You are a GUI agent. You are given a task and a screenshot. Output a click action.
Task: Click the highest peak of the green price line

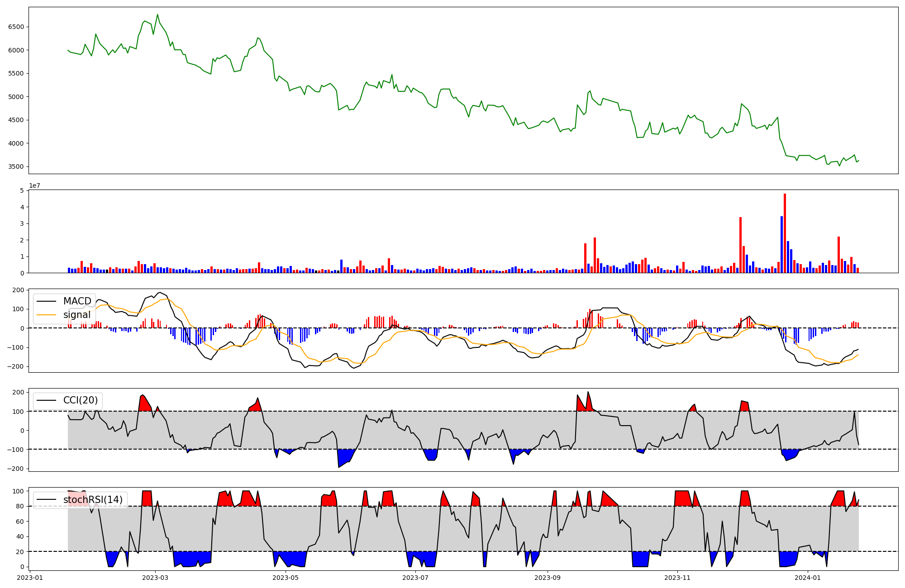click(x=157, y=15)
